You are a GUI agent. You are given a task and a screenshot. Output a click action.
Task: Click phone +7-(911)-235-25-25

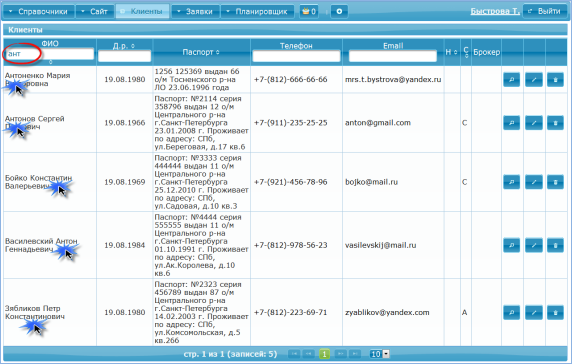click(x=290, y=123)
